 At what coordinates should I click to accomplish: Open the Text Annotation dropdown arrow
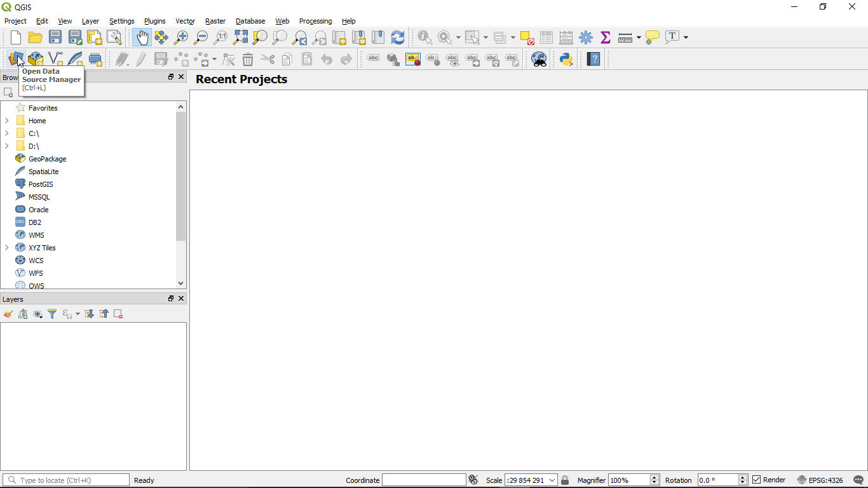pos(686,37)
